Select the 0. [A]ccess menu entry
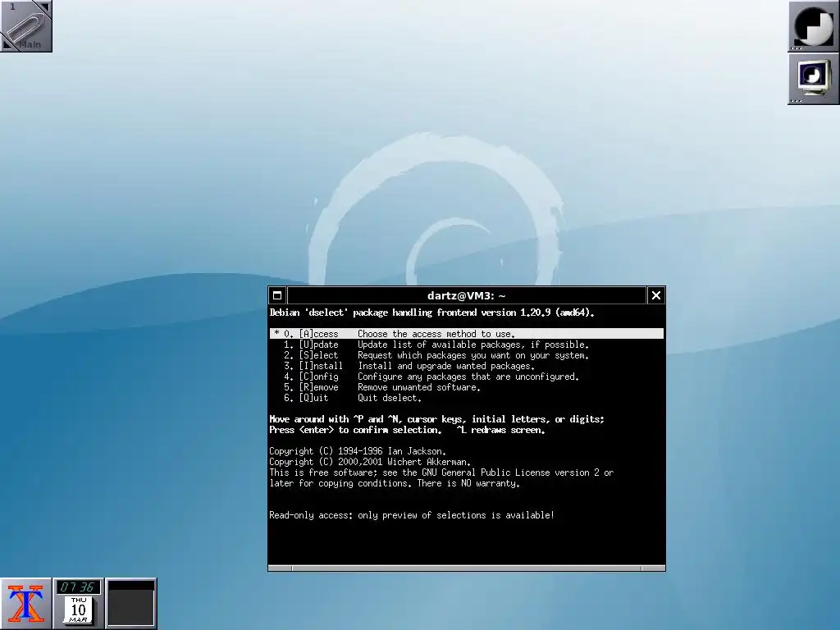Viewport: 840px width, 630px height. [x=466, y=334]
